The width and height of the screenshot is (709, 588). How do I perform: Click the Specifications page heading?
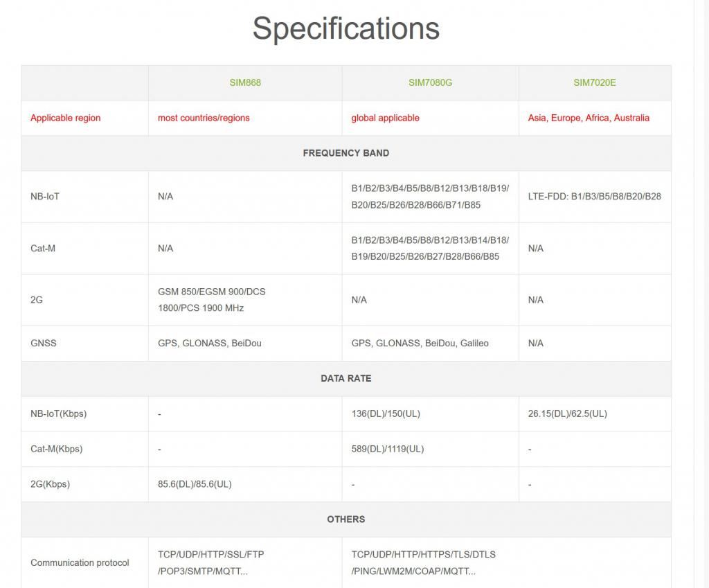point(345,29)
